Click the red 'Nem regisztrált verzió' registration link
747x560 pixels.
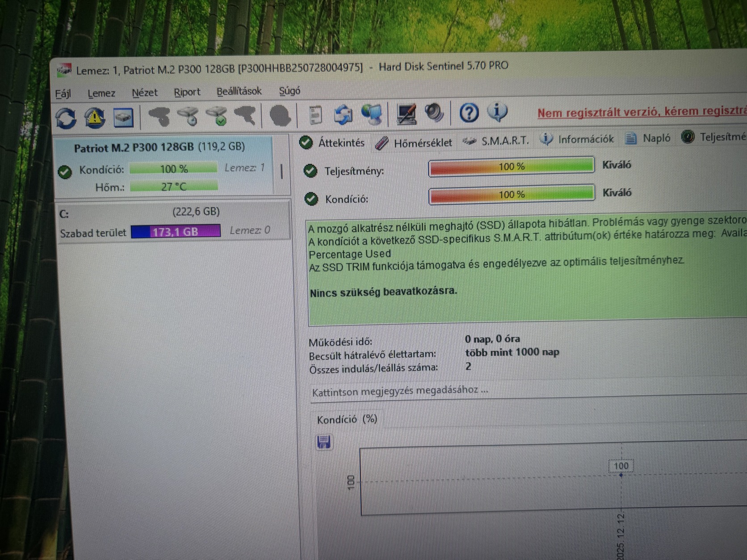click(642, 112)
